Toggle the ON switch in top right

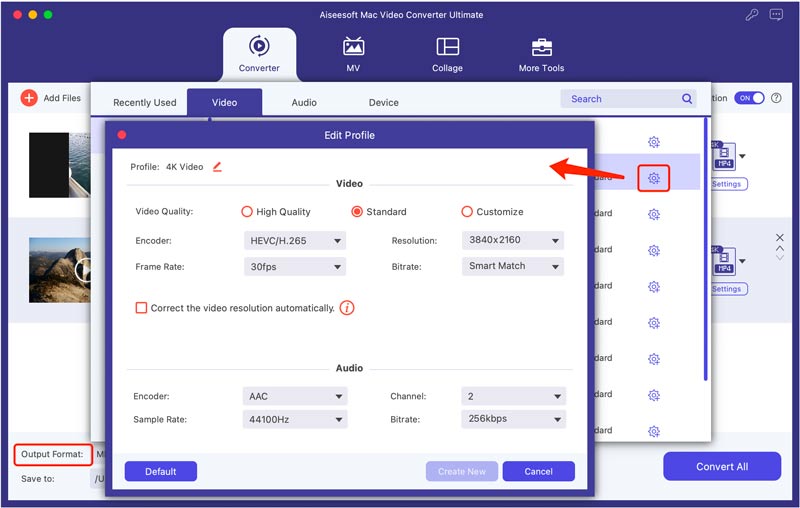click(x=749, y=98)
